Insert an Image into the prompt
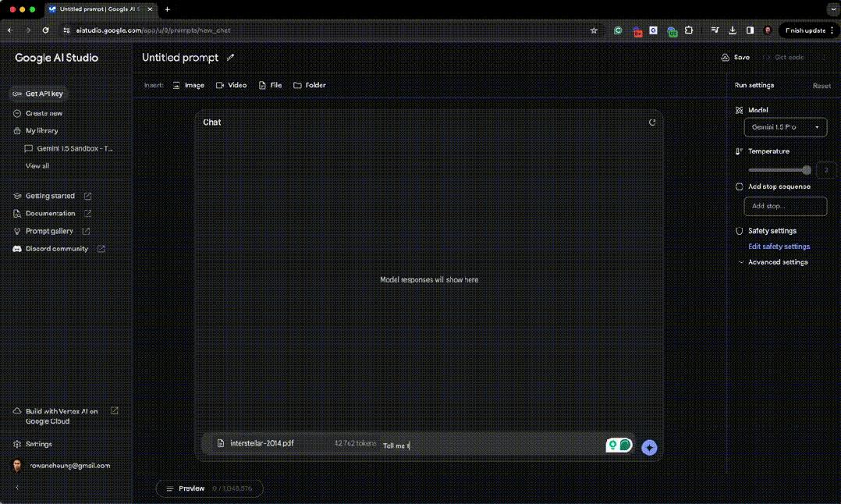841x504 pixels. pos(188,85)
